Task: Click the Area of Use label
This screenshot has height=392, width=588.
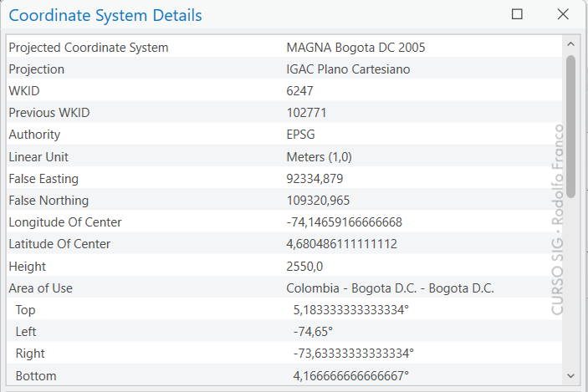Action: click(x=40, y=288)
